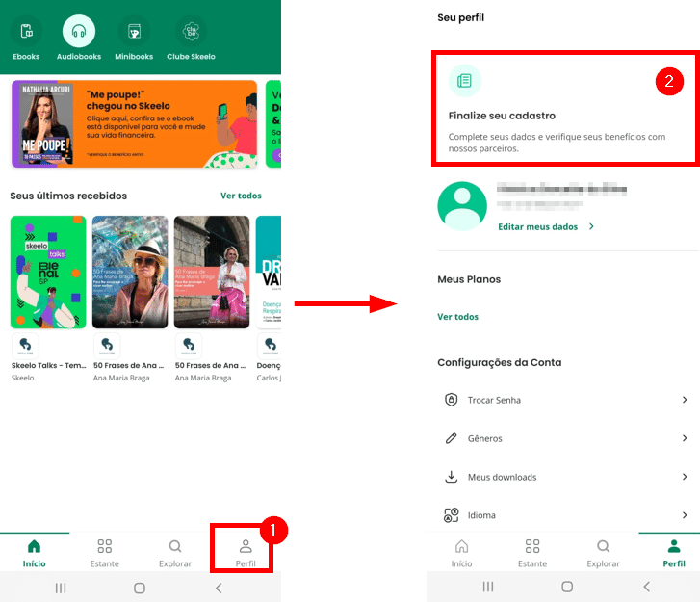Viewport: 700px width, 602px height.
Task: Expand Idioma chevron
Action: coord(685,515)
